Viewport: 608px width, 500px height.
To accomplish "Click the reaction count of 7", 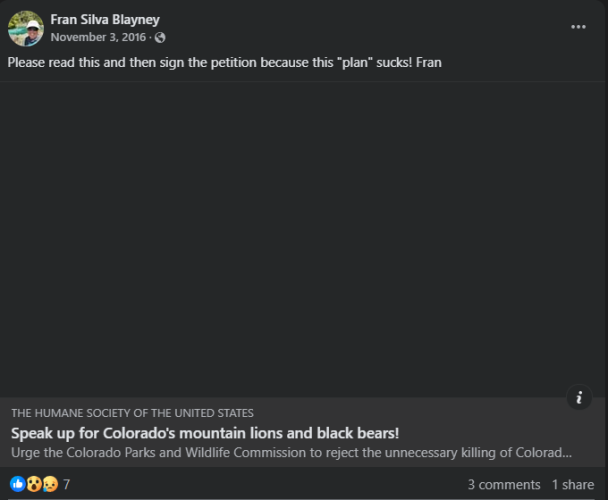I will [67, 484].
